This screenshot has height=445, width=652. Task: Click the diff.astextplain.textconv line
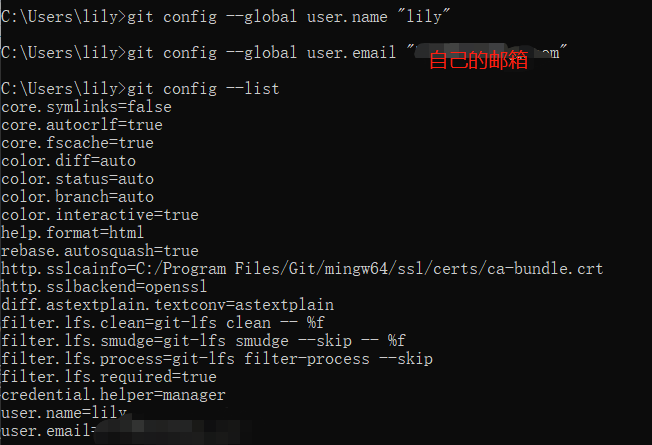[x=167, y=305]
